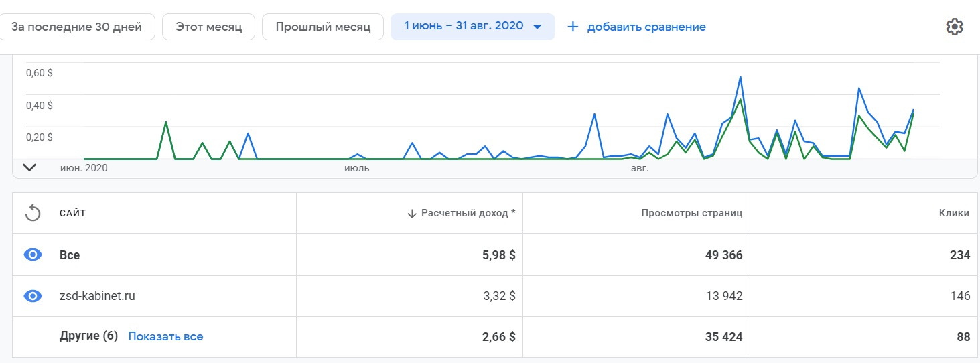Click the добавить сравнение link
Image resolution: width=980 pixels, height=363 pixels.
pyautogui.click(x=646, y=27)
